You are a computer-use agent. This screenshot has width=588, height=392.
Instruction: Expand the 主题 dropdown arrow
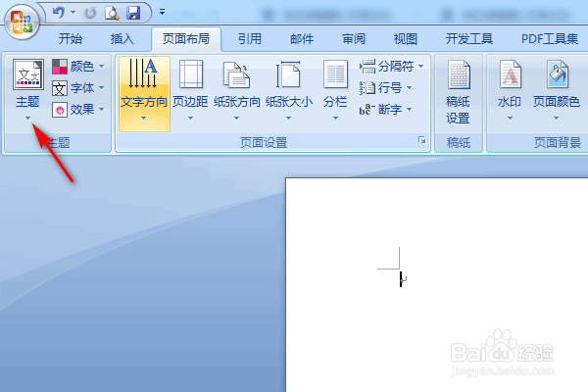(27, 119)
